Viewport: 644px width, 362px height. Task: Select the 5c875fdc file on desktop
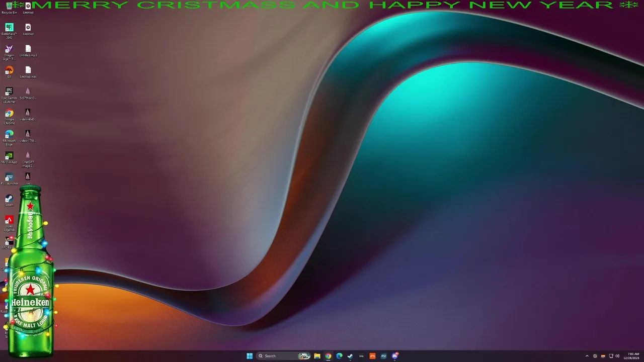28,94
